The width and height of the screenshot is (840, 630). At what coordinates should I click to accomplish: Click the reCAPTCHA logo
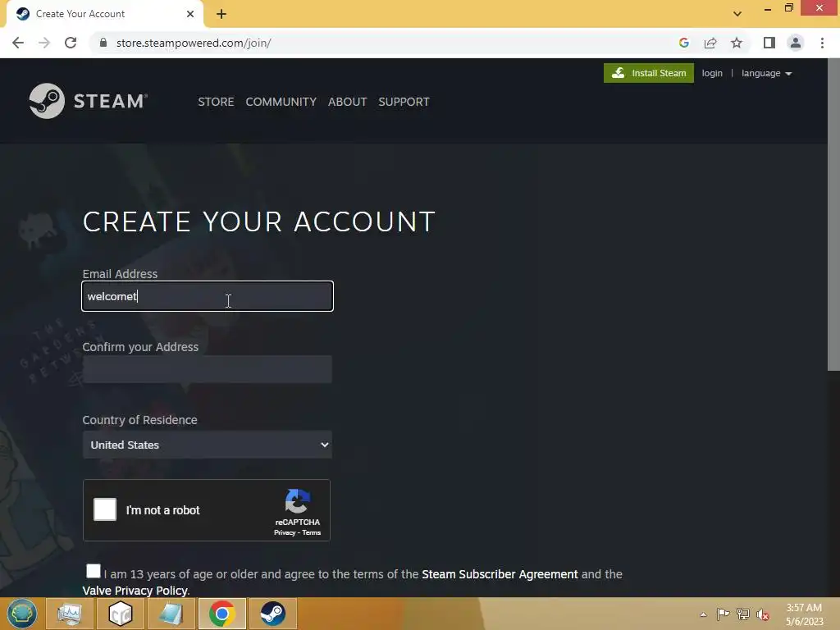[297, 501]
